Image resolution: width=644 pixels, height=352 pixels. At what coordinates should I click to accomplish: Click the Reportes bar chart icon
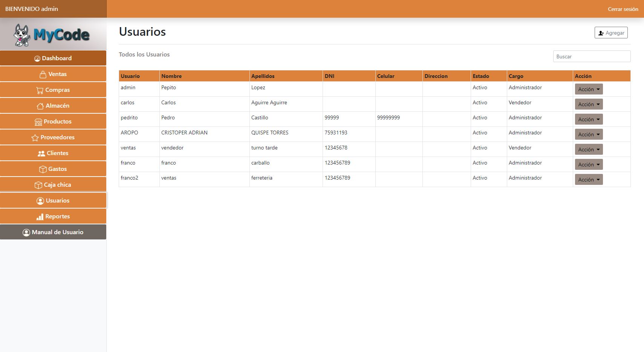pyautogui.click(x=40, y=216)
